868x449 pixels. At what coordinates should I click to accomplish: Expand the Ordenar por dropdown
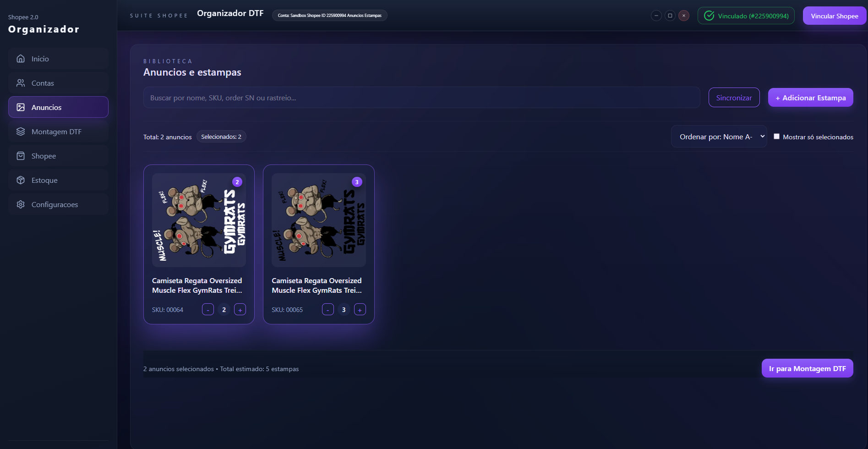tap(719, 137)
